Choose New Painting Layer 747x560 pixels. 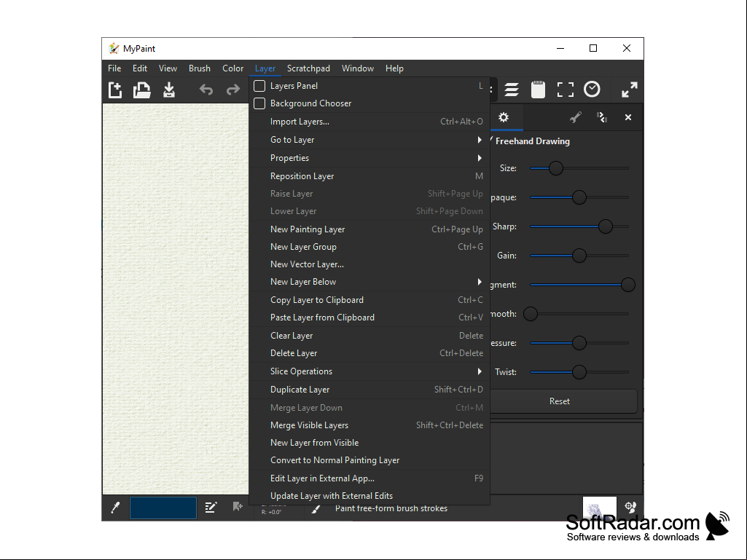click(369, 229)
